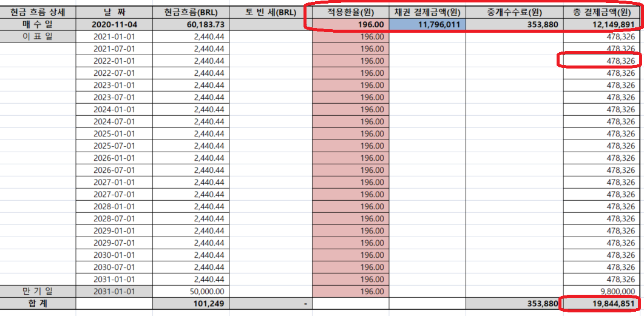Select date cell 2027-01-01
Viewport: 644px width, 316px height.
(114, 182)
